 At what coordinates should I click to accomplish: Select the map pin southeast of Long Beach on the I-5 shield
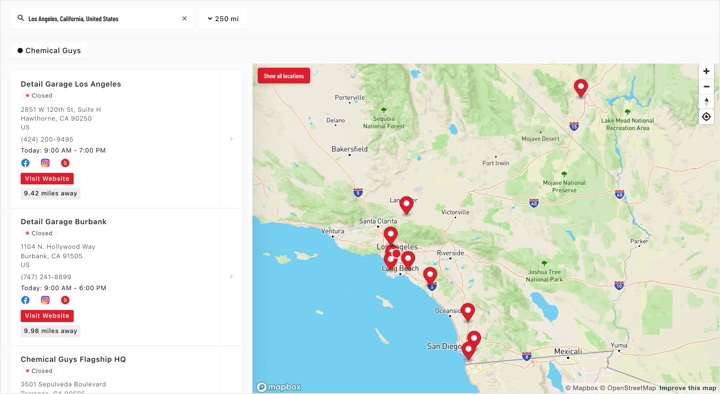(430, 275)
